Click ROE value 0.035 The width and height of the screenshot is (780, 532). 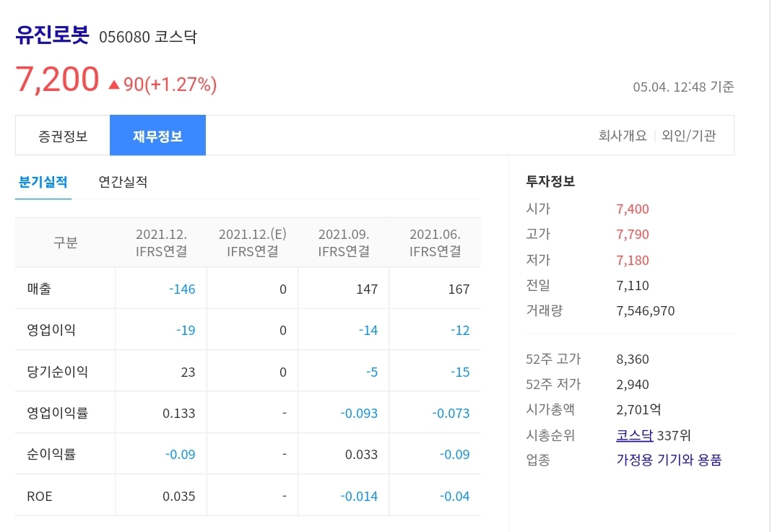[x=178, y=497]
